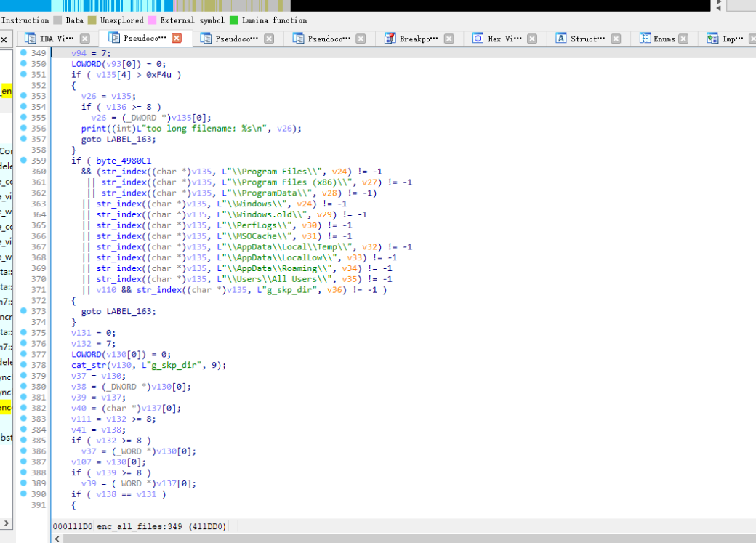This screenshot has width=756, height=543.
Task: Switch to the Structures tab
Action: 587,39
